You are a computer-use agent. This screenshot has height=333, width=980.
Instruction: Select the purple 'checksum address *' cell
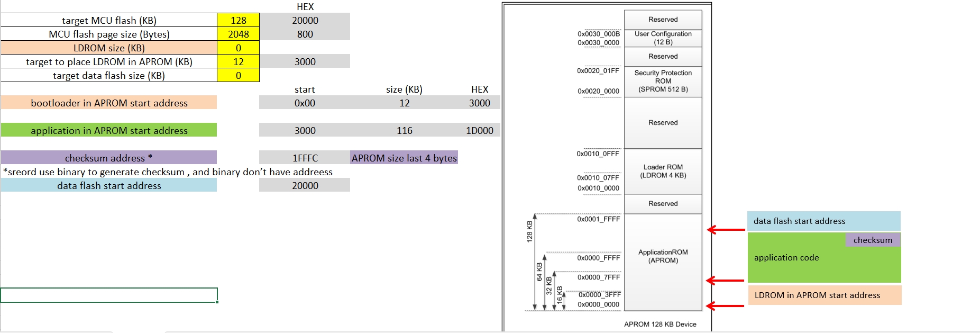point(109,158)
